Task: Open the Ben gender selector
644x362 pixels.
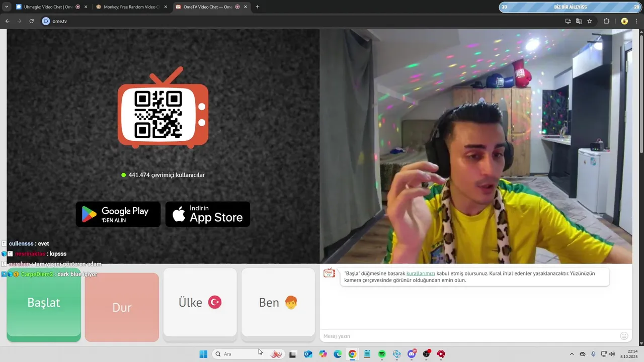Action: (x=278, y=302)
